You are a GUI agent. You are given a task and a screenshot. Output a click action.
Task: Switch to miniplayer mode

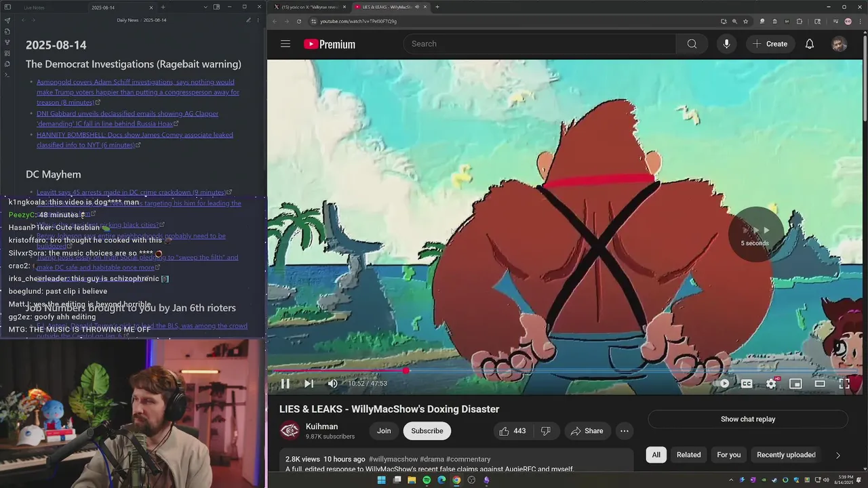[x=795, y=384]
